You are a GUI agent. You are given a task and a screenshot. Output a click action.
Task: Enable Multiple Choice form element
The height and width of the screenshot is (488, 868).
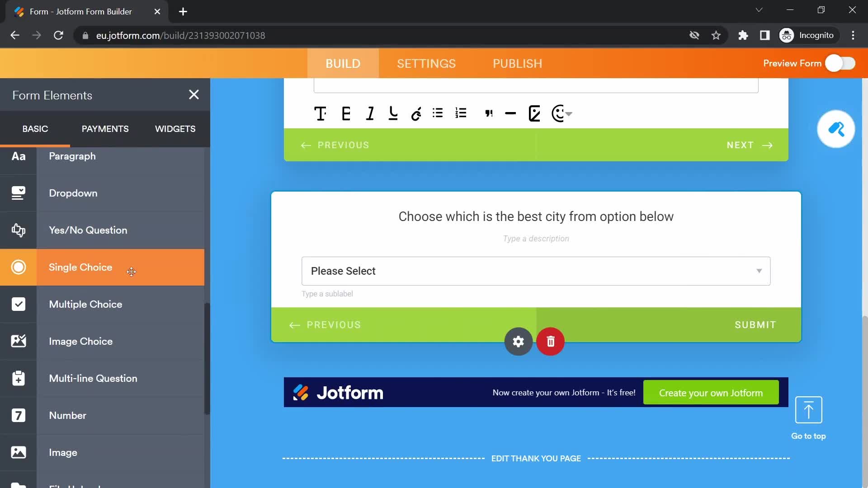click(x=85, y=304)
